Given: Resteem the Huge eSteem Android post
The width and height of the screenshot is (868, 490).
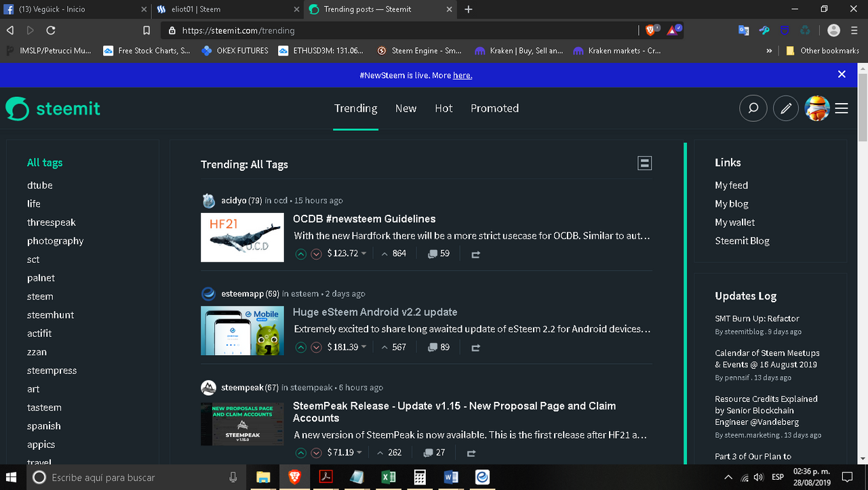Looking at the screenshot, I should [475, 347].
